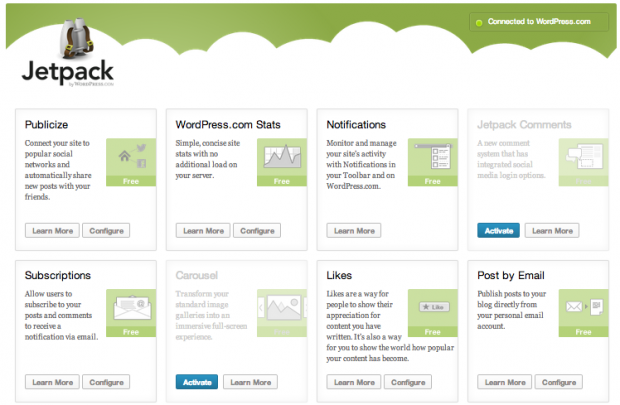Open Learn More for Jetpack Comments

[552, 231]
